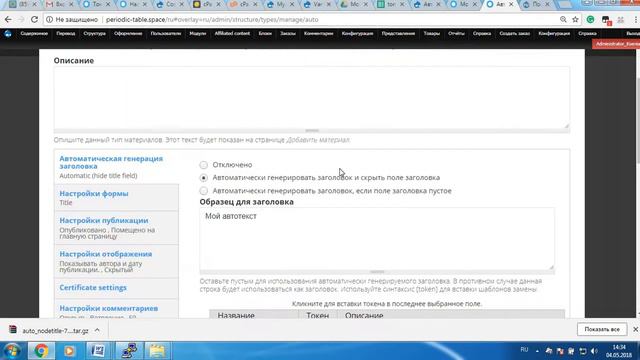Image resolution: width=640 pixels, height=360 pixels.
Task: Open 'Содержимое' in the admin menu
Action: coord(34,33)
